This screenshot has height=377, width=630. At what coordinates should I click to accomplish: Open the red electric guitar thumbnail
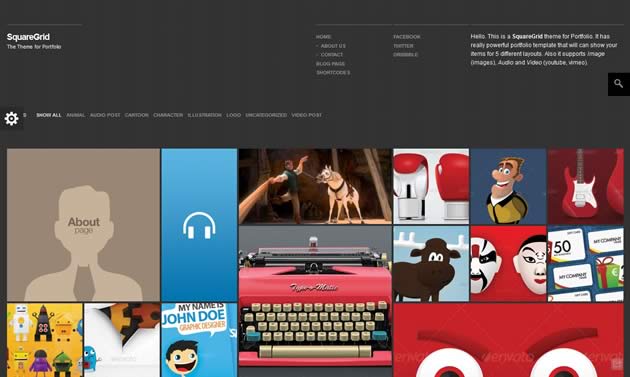tap(586, 186)
